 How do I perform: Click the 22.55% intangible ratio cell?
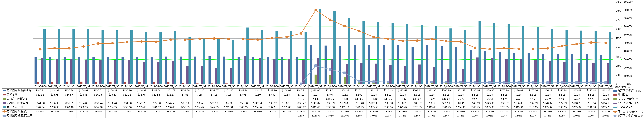[x=315, y=116]
